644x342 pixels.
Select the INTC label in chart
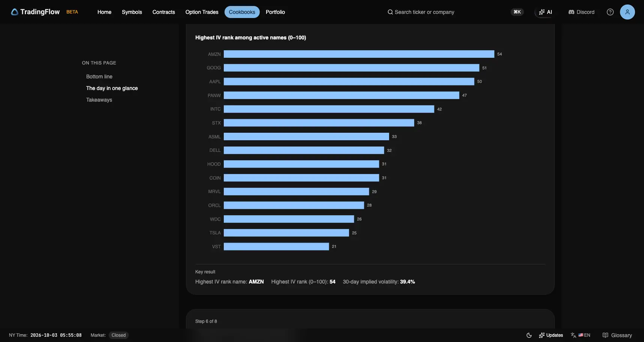tap(216, 109)
